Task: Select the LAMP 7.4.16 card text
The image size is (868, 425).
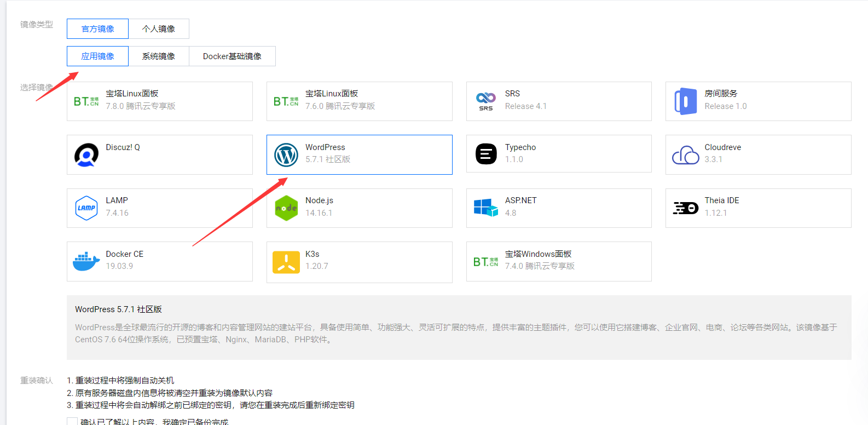Action: tap(117, 206)
